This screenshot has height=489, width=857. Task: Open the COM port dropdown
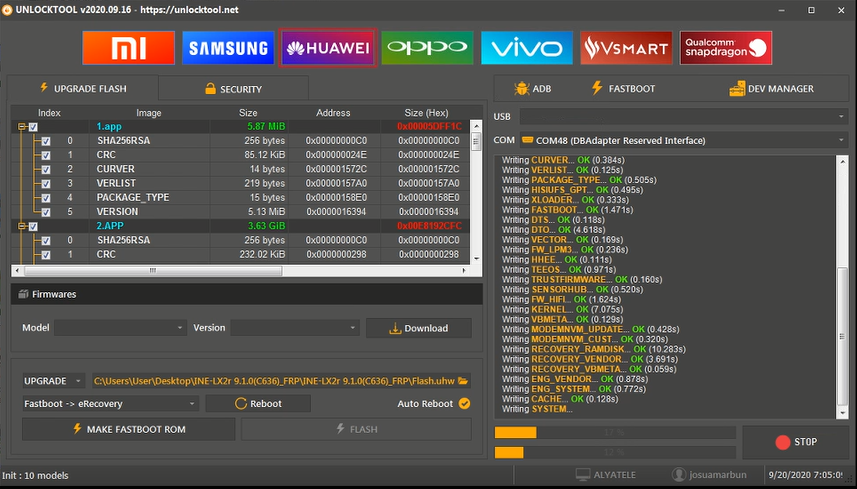pyautogui.click(x=683, y=140)
